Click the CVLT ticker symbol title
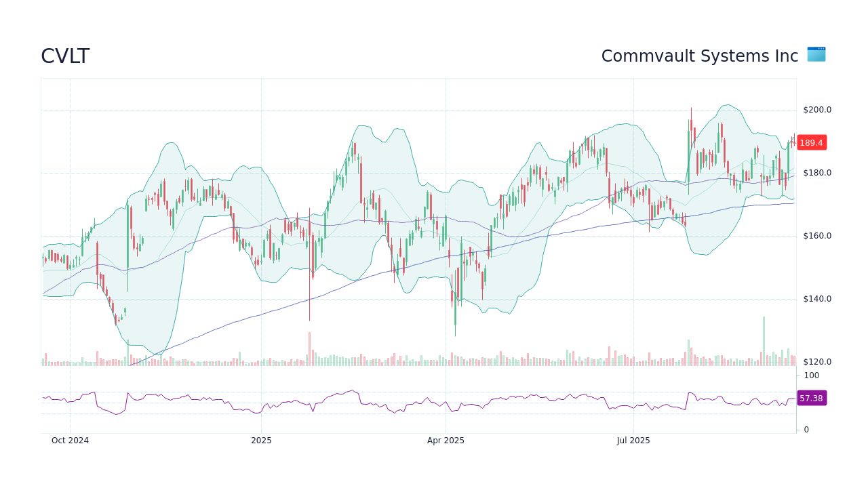This screenshot has height=488, width=868. (x=65, y=56)
